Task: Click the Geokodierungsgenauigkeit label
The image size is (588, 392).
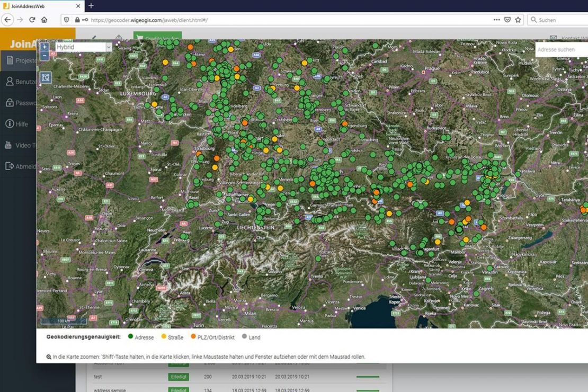Action: [83, 337]
